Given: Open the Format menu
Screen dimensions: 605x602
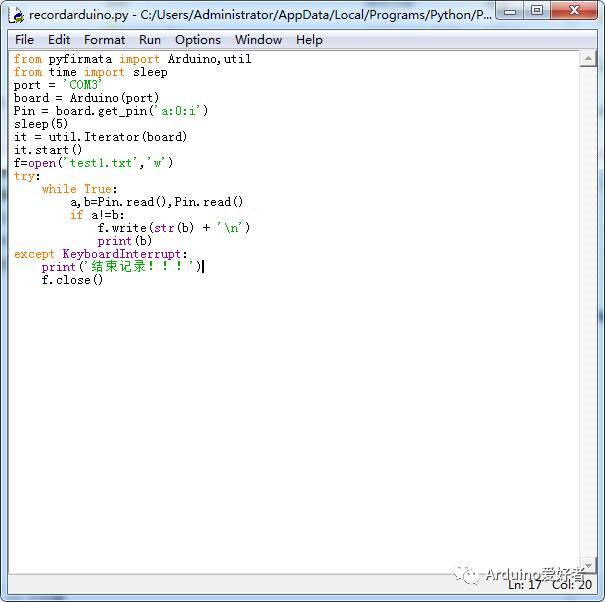Looking at the screenshot, I should point(104,40).
